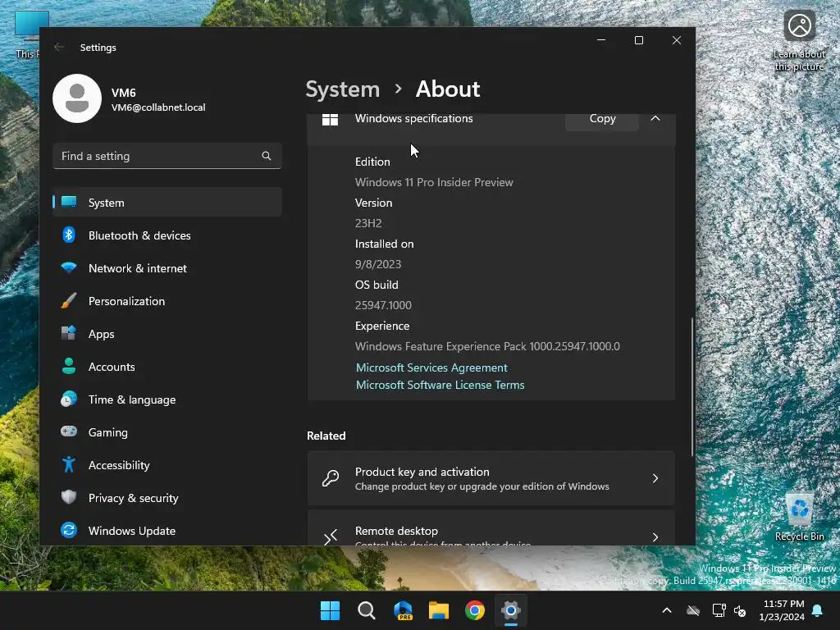840x630 pixels.
Task: Click the Settings gear icon in taskbar
Action: 510,610
